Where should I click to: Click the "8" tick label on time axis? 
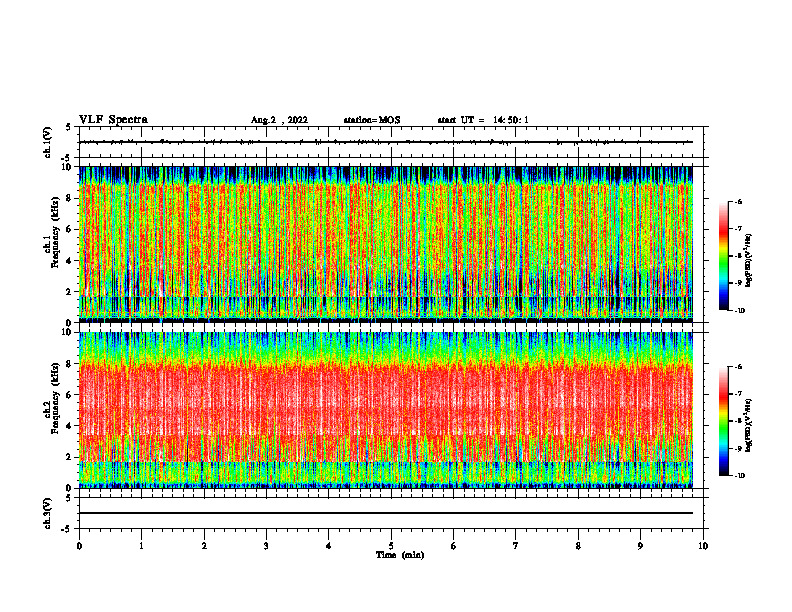click(x=578, y=546)
